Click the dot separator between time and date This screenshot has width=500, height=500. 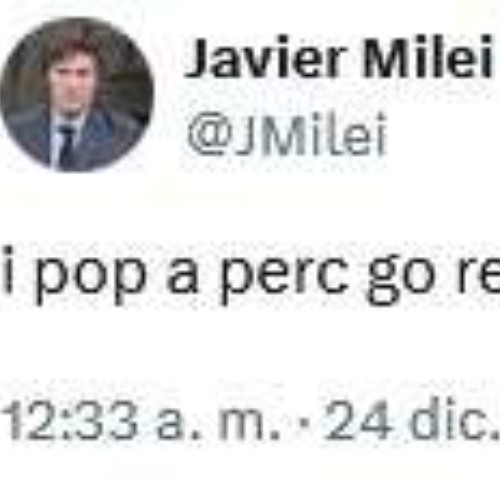(x=302, y=421)
